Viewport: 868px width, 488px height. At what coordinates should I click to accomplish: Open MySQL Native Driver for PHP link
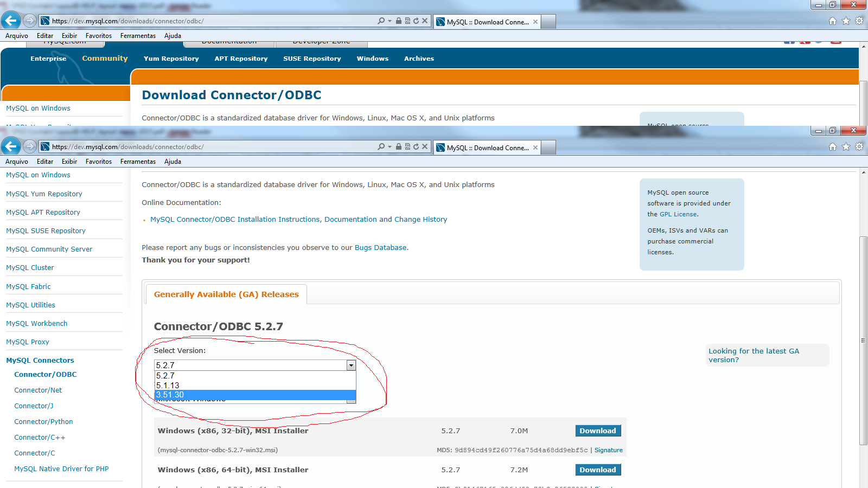(x=61, y=468)
